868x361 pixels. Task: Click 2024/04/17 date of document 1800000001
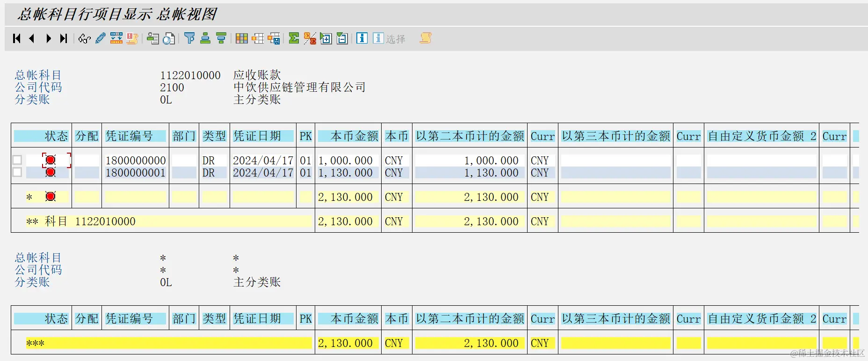coord(263,172)
